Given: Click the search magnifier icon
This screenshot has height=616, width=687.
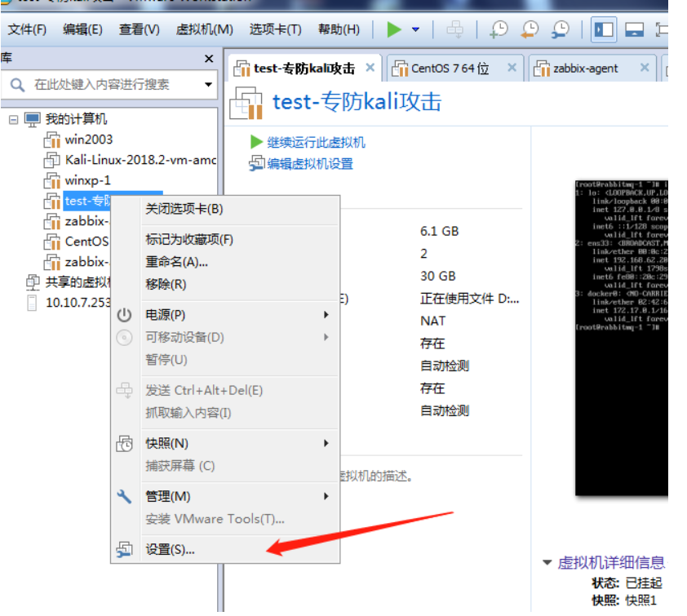Looking at the screenshot, I should pos(17,85).
